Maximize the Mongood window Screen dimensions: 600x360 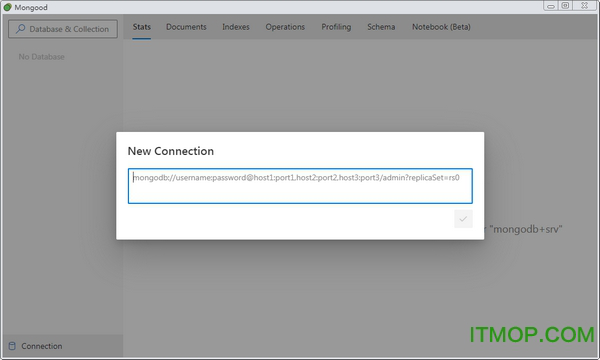(x=565, y=6)
